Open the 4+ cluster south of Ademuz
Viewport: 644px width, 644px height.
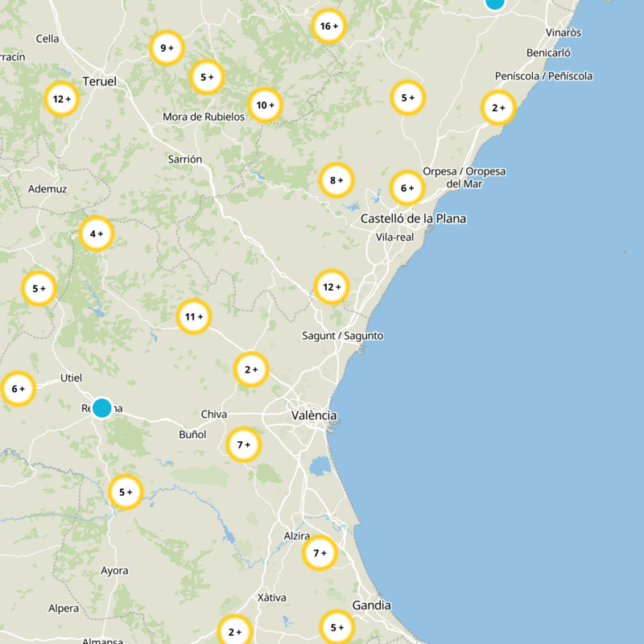97,235
